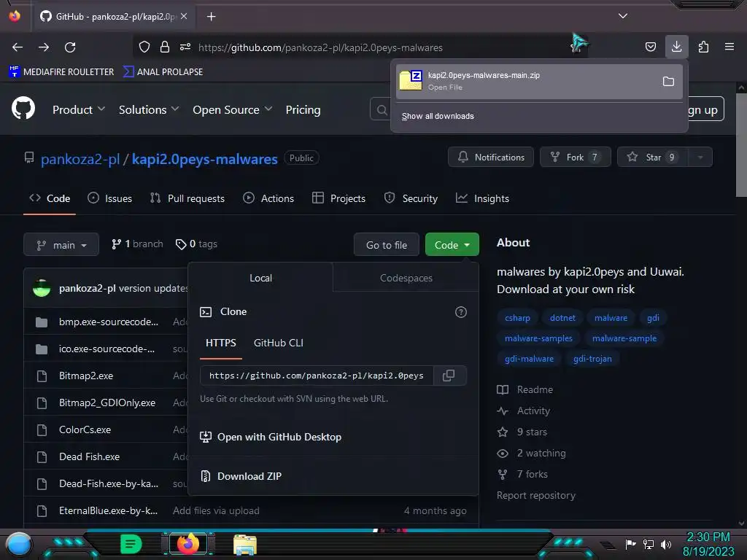747x560 pixels.
Task: Open the Readme link in About
Action: pos(525,389)
